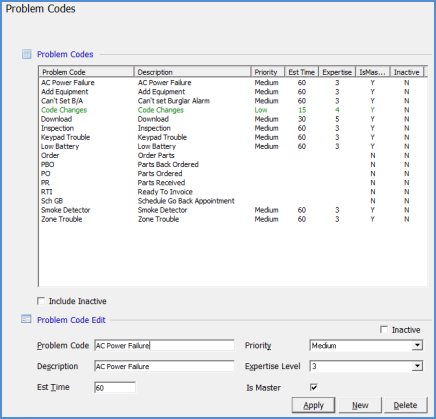Click into the Description text field
The image size is (436, 419).
click(x=164, y=366)
